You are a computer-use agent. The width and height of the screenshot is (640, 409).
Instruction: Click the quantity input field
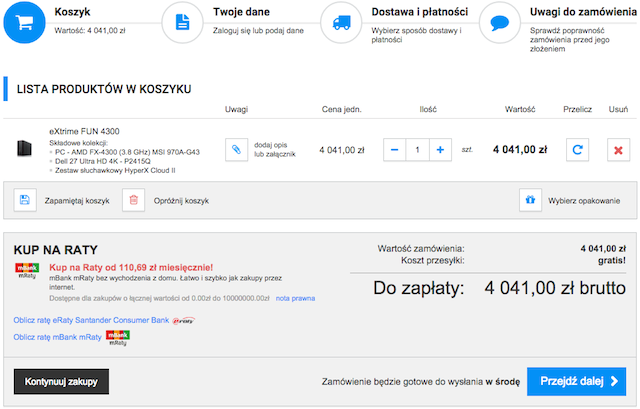416,150
